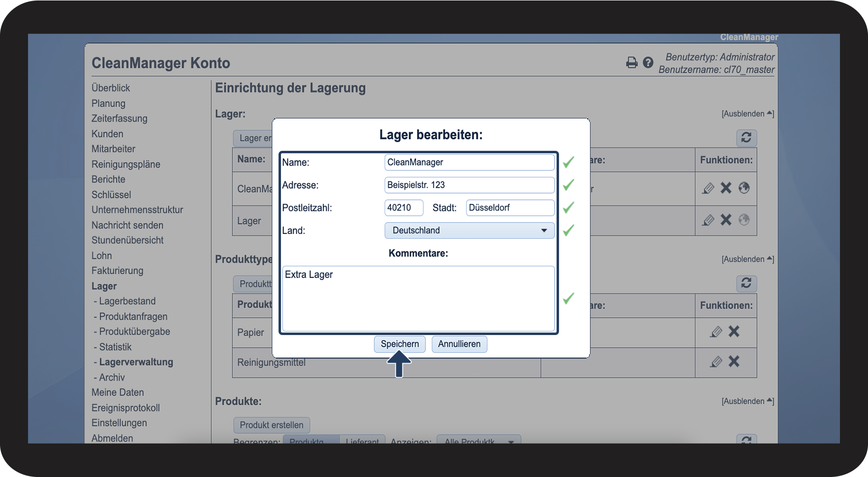Show CleanManager warehouse globe map icon
Viewport: 868px width, 477px height.
(x=744, y=188)
